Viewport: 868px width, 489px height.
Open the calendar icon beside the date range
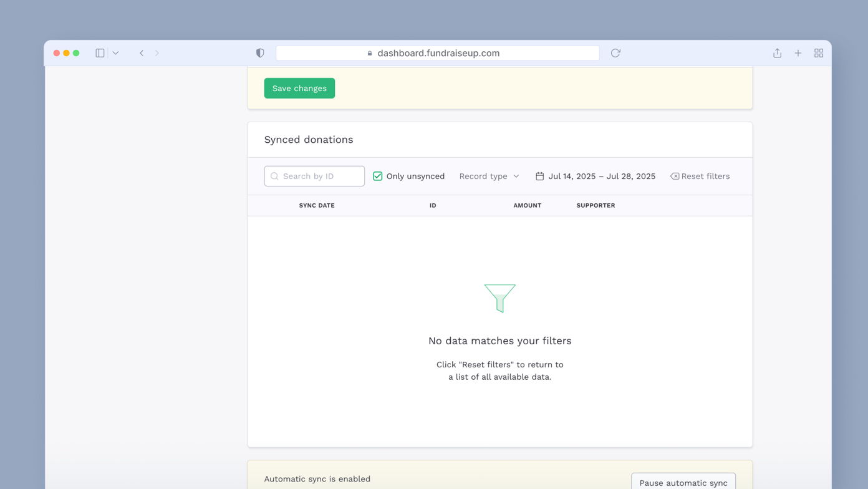coord(539,176)
